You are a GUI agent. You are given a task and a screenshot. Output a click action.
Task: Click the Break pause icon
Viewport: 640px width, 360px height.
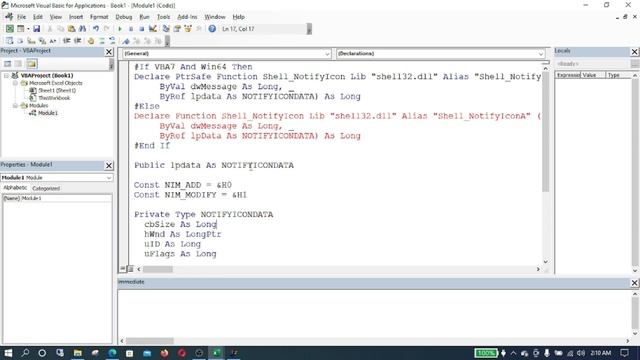click(x=131, y=29)
